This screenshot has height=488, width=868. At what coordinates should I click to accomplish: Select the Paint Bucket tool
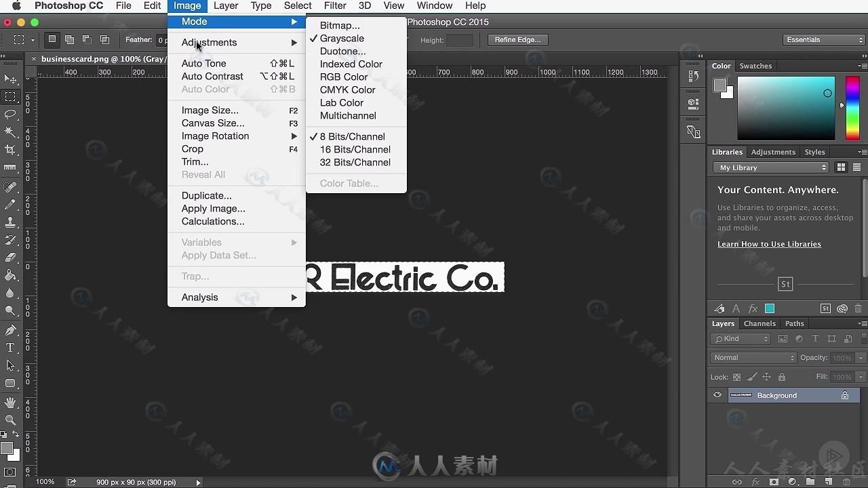tap(10, 275)
